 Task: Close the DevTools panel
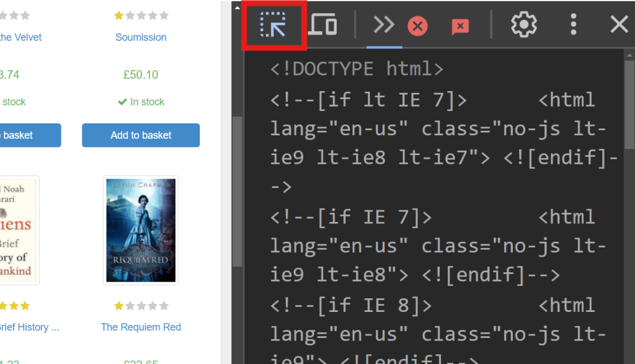[619, 25]
